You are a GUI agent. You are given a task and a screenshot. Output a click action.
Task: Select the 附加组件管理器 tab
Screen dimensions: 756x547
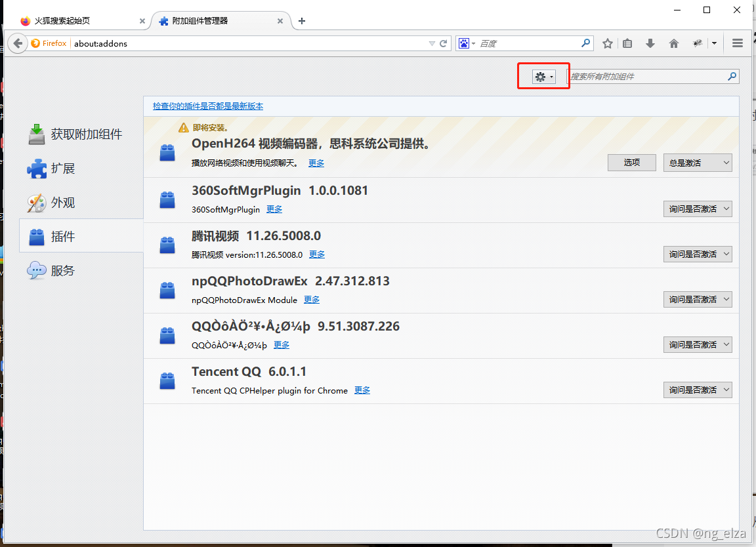(x=219, y=21)
